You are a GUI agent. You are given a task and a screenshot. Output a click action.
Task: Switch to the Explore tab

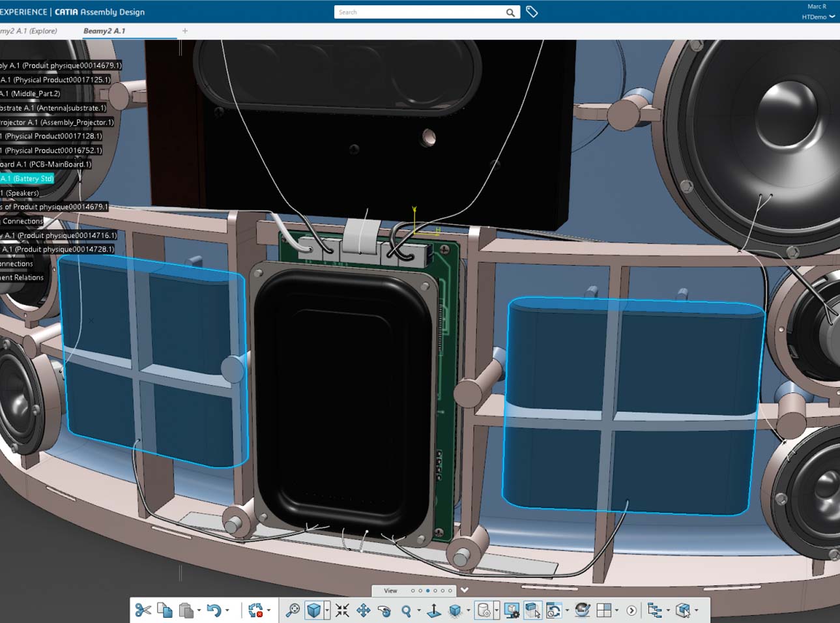point(29,31)
